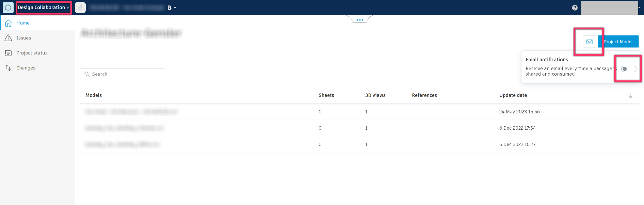Viewport: 644px width, 205px height.
Task: Click the 3D views column header
Action: [x=375, y=95]
